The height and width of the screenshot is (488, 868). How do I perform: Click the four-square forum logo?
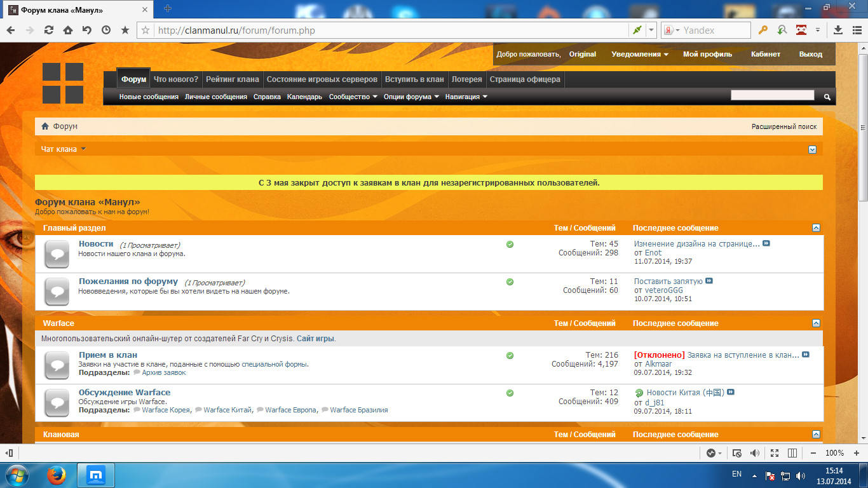63,83
